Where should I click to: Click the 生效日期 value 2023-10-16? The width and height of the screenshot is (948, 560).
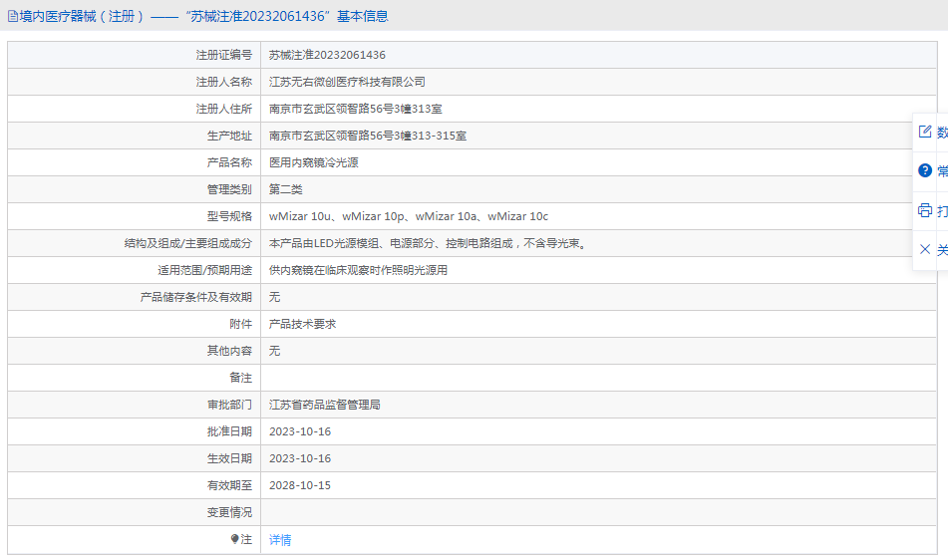[300, 458]
